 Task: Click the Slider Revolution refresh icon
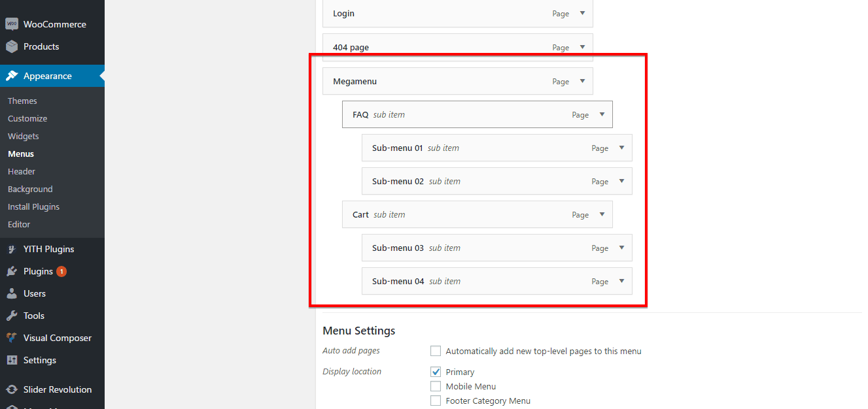click(12, 390)
